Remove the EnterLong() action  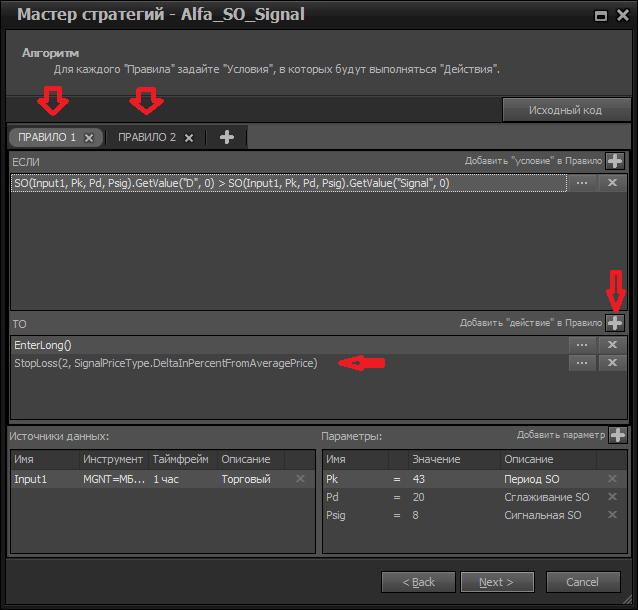613,344
